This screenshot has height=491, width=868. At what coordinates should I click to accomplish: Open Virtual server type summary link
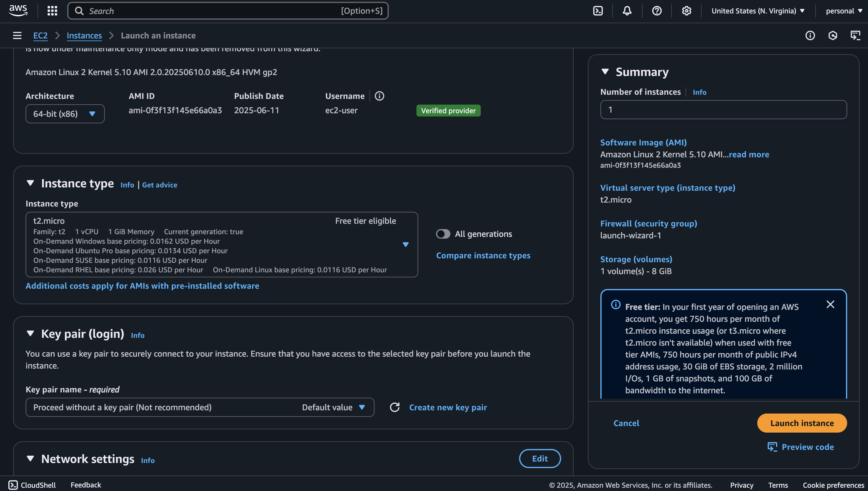[667, 187]
